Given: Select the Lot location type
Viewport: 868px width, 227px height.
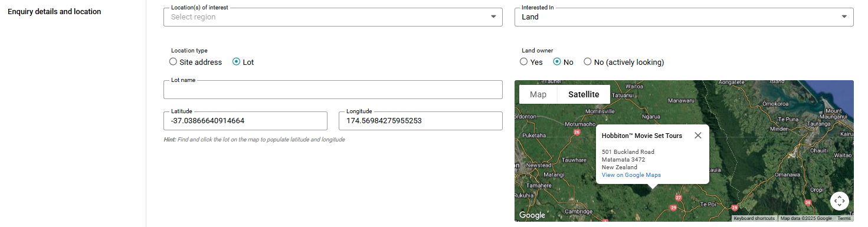Looking at the screenshot, I should coord(243,62).
